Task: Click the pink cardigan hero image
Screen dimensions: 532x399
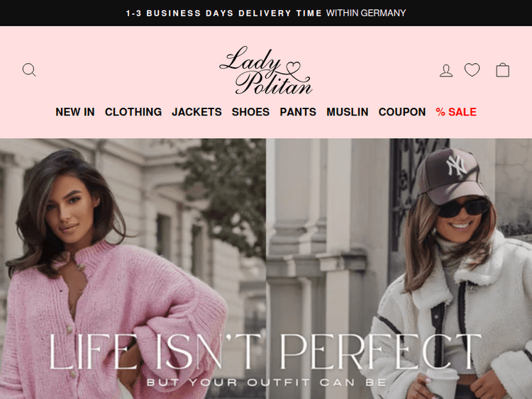Action: coord(133,269)
